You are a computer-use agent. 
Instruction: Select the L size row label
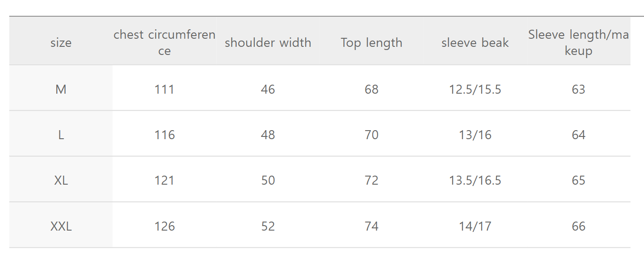coord(61,135)
